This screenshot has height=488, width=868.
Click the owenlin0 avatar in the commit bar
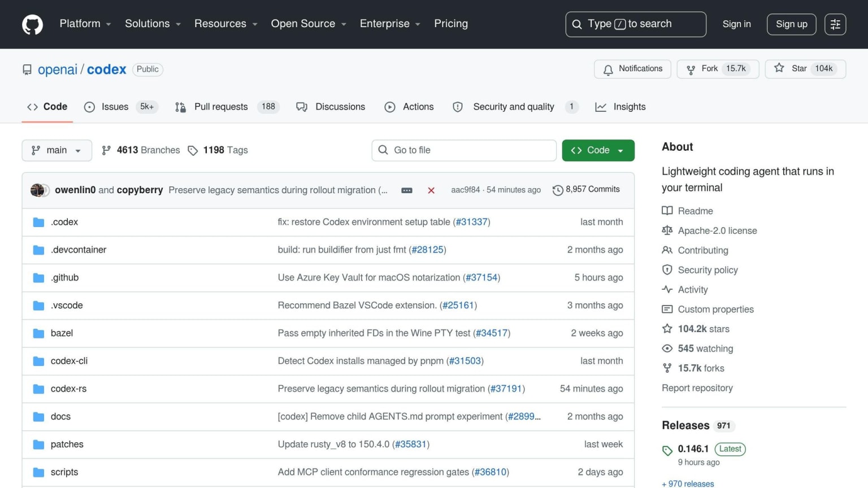click(x=37, y=190)
